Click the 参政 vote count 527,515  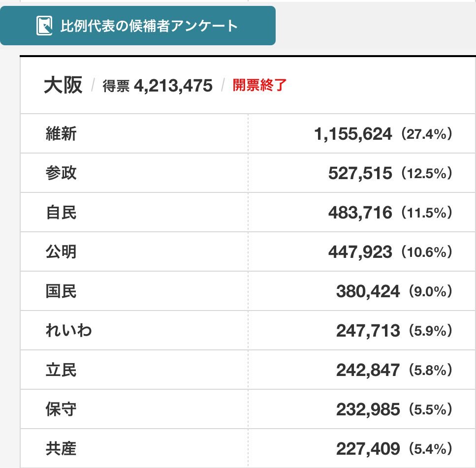tap(360, 173)
